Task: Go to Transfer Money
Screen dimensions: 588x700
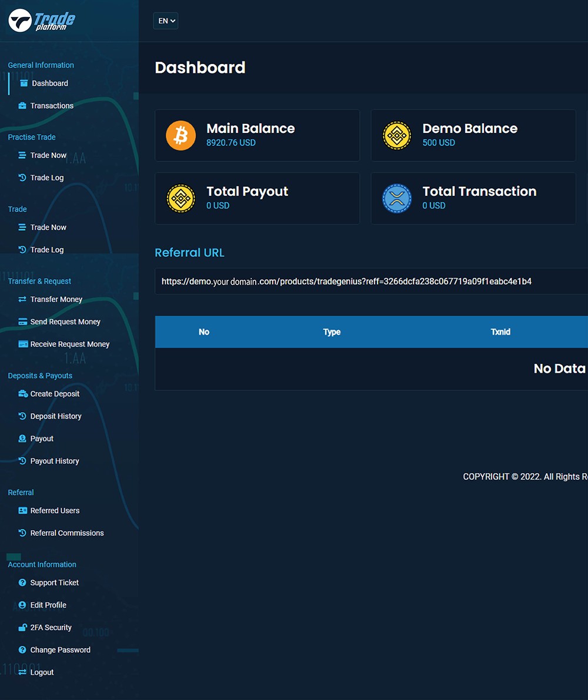Action: [56, 299]
